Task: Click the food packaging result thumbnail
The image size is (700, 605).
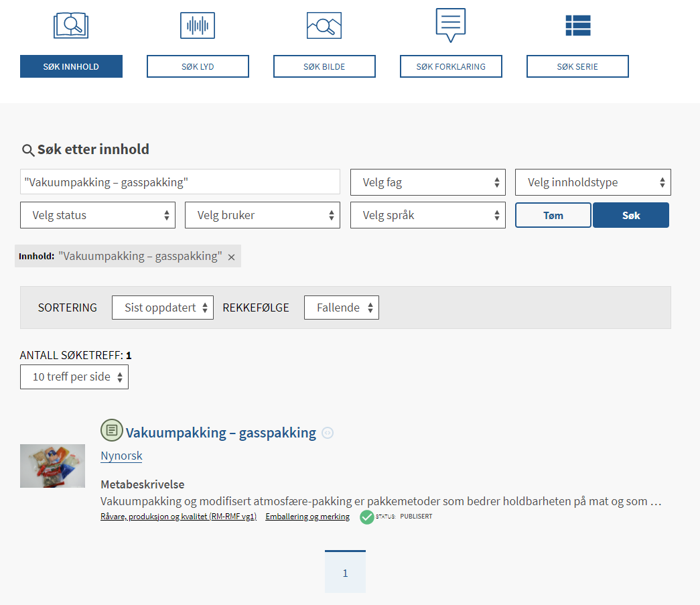Action: point(53,466)
